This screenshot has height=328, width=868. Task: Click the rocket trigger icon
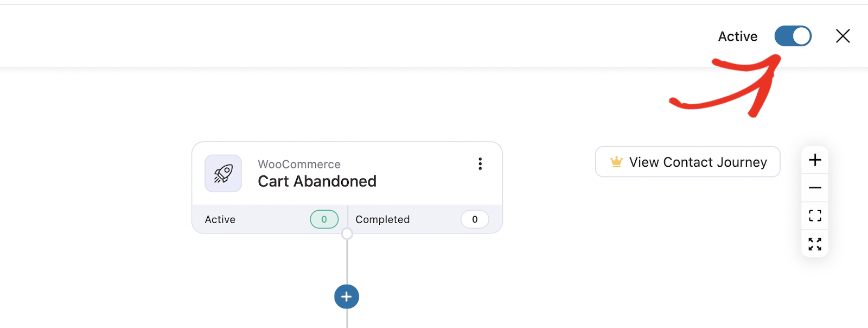pos(223,174)
